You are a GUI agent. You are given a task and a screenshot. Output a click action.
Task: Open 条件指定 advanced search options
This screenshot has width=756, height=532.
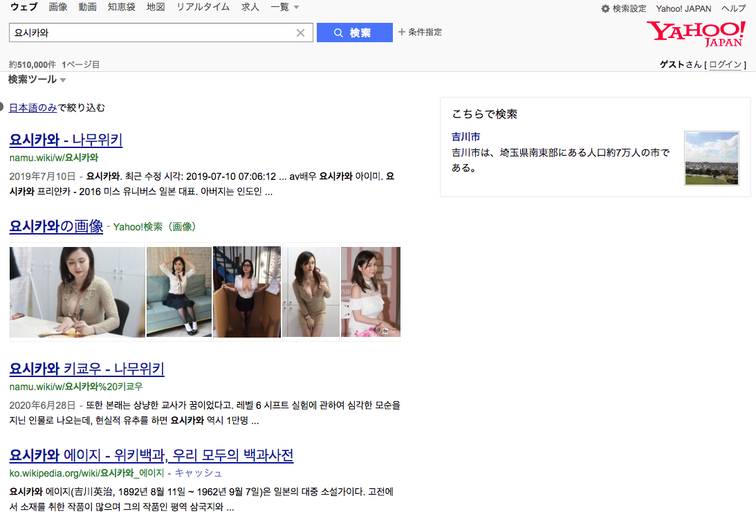[x=420, y=33]
